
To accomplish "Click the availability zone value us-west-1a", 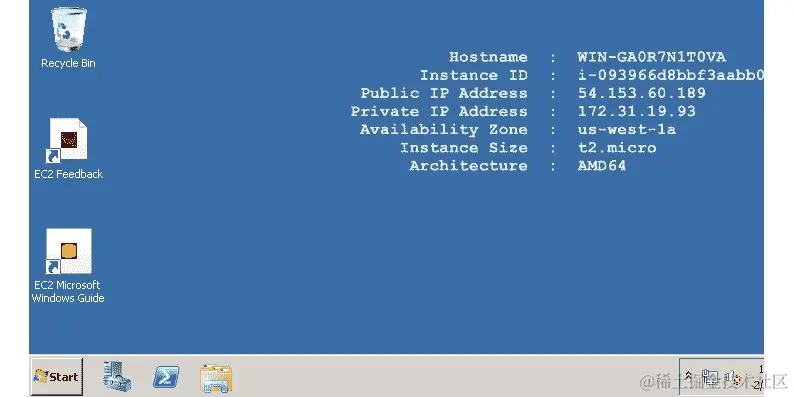I will [x=627, y=130].
